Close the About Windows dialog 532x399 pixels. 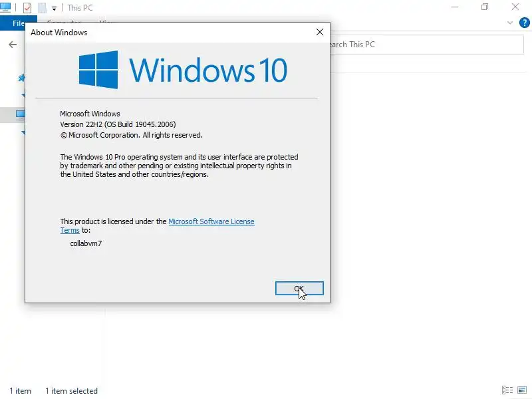(320, 32)
